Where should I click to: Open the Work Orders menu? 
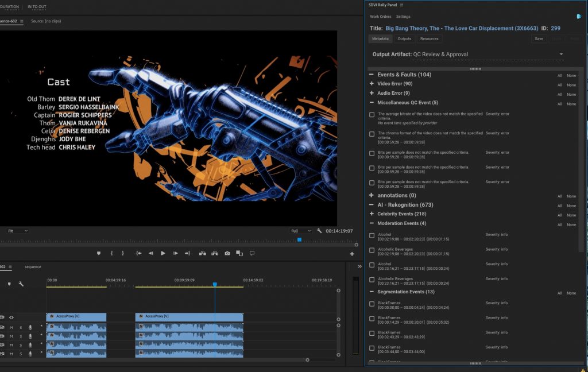[x=380, y=17]
